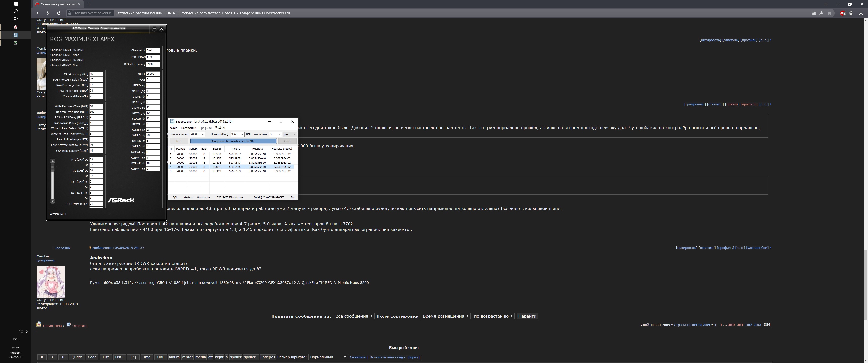Screen dimensions: 868x363
Task: Expand the "Объём задачи" dropdown in LinX
Action: coord(203,134)
